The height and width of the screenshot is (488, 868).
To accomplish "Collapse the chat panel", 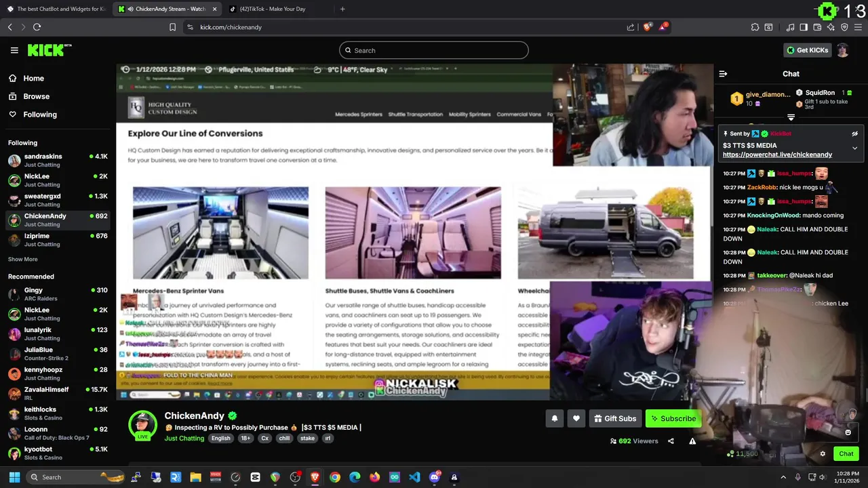I will [x=723, y=74].
